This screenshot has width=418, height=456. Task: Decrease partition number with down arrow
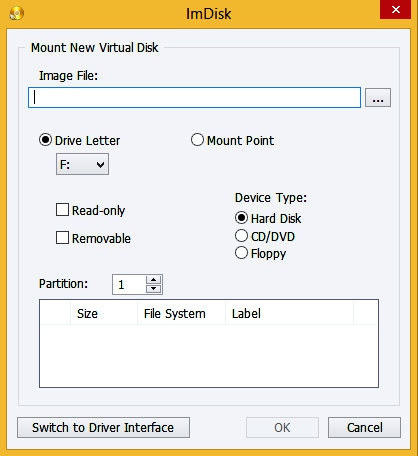154,289
